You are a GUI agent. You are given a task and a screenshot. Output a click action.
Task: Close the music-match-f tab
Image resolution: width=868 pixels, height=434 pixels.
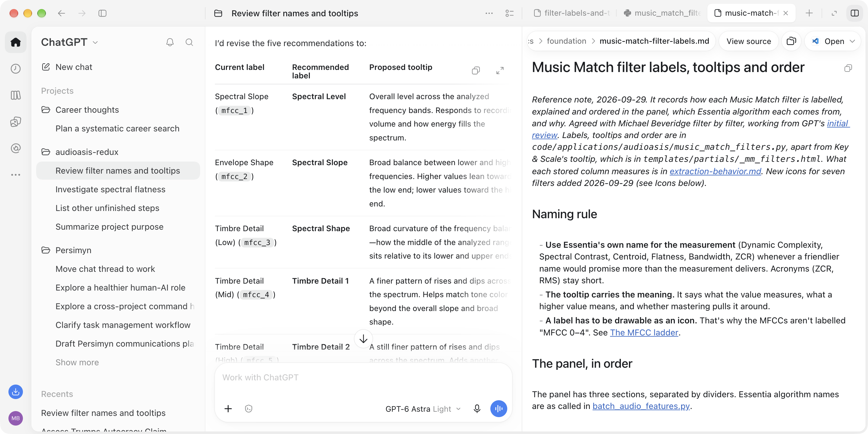[x=785, y=13]
